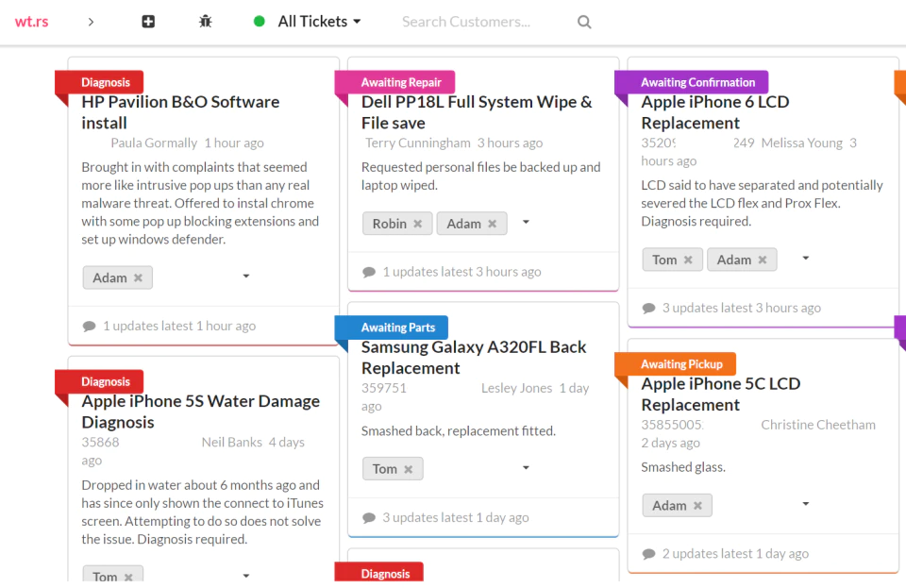Image resolution: width=906 pixels, height=588 pixels.
Task: Click 'Smashed glass.' description text
Action: pos(683,467)
